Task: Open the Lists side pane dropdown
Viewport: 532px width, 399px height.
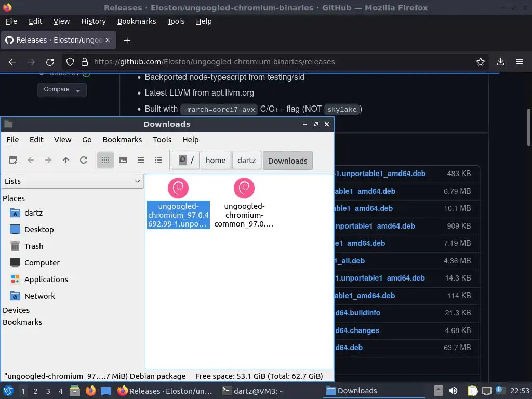Action: [73, 181]
